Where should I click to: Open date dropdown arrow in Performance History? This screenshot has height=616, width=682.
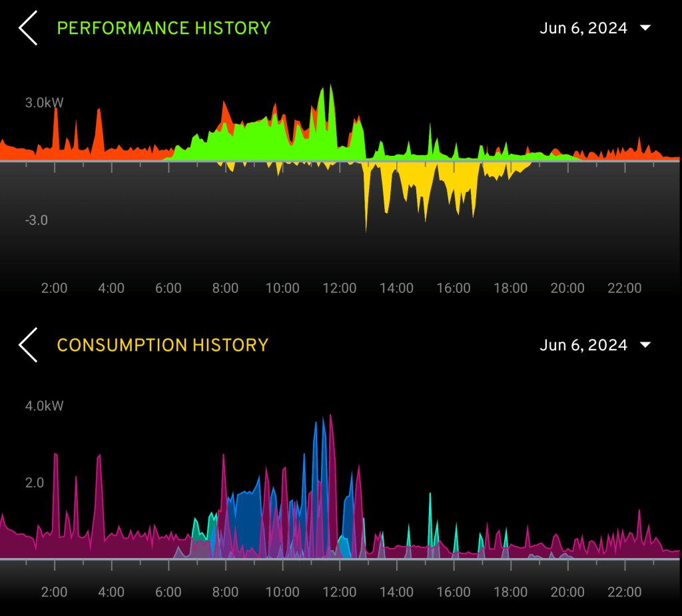pyautogui.click(x=644, y=28)
